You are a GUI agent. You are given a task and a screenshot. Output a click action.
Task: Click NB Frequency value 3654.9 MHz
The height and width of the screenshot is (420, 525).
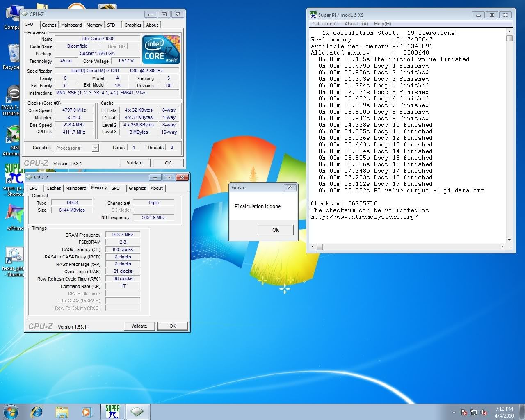tap(153, 218)
